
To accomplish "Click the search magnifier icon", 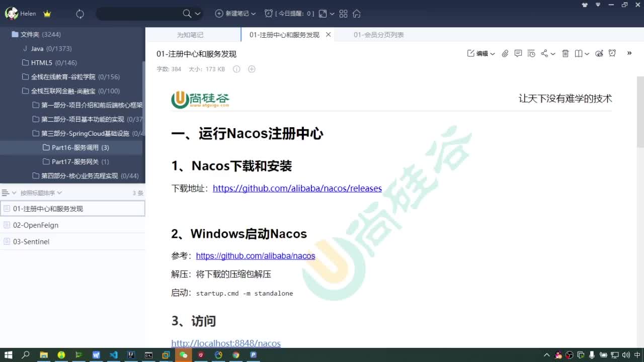I will pos(187,14).
